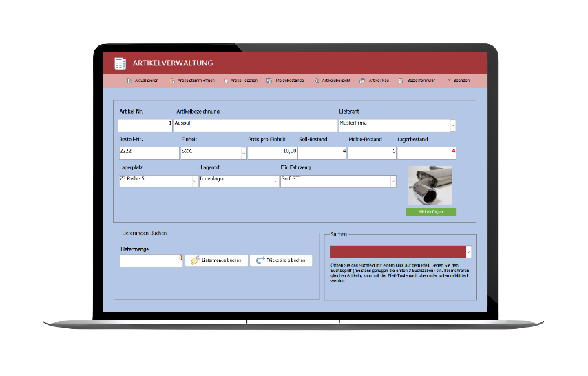This screenshot has height=376, width=588.
Task: Click the Rückgängig buchen button
Action: (281, 260)
